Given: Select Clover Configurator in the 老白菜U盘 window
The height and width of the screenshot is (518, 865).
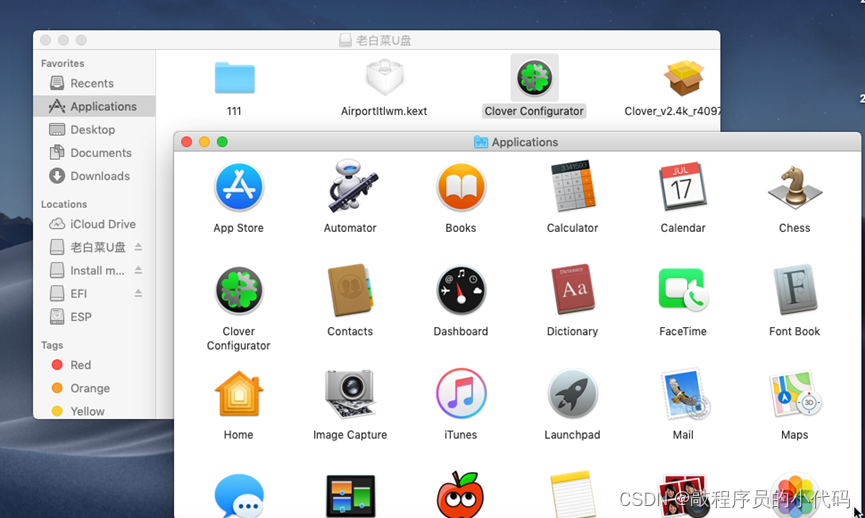Looking at the screenshot, I should pos(534,77).
